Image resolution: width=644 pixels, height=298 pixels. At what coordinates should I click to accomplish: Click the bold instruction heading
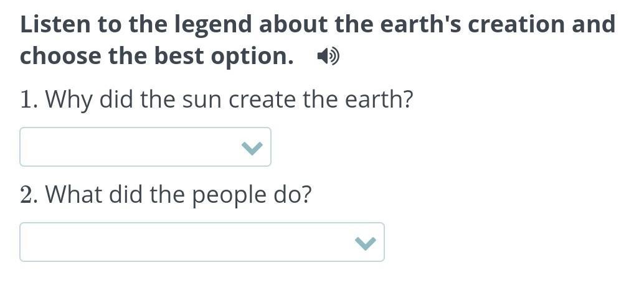pyautogui.click(x=318, y=25)
